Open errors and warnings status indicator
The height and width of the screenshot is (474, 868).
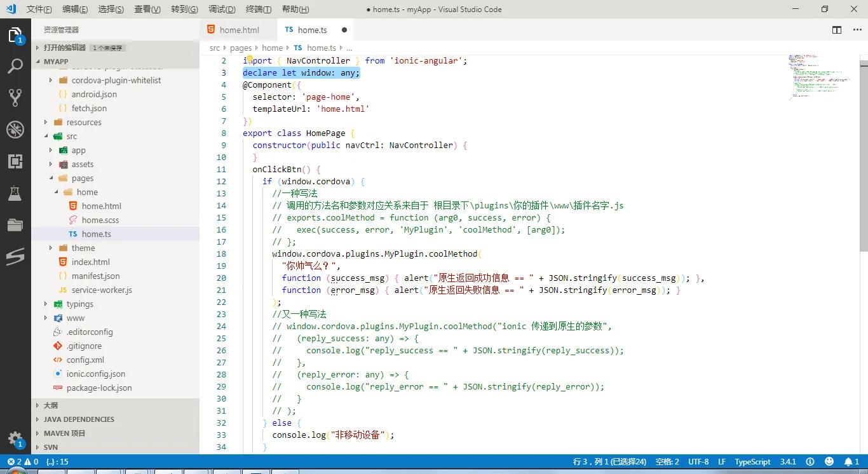23,462
